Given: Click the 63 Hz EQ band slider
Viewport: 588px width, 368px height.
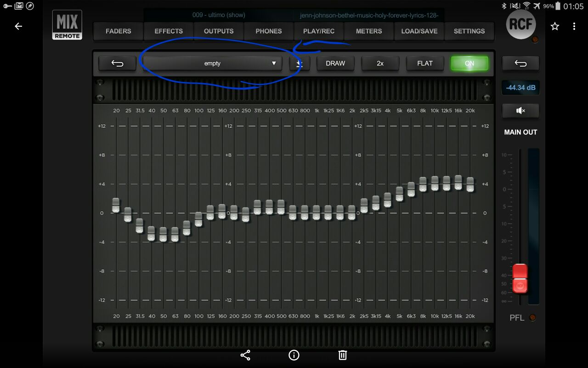Looking at the screenshot, I should (x=175, y=234).
